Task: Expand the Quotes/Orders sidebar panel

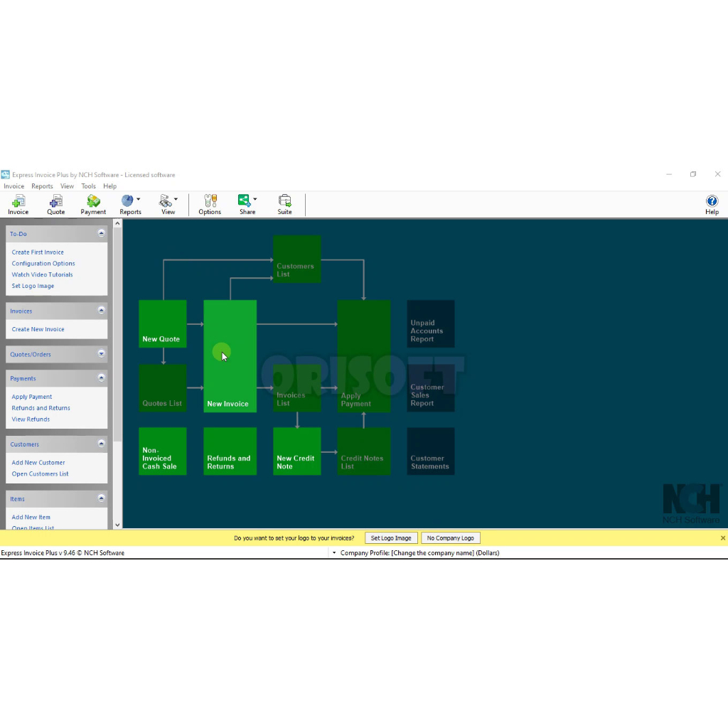Action: [101, 354]
